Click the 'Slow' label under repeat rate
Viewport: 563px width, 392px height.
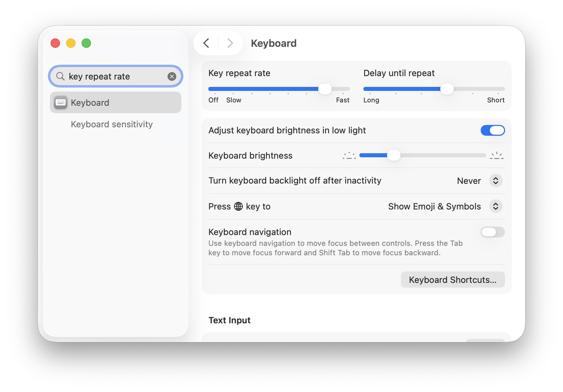coord(234,100)
